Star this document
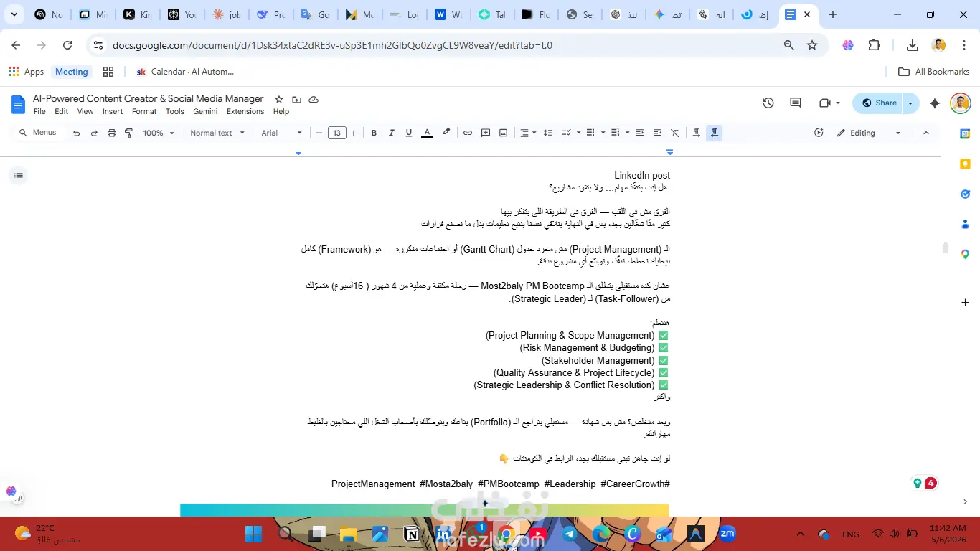This screenshot has height=551, width=980. (279, 99)
